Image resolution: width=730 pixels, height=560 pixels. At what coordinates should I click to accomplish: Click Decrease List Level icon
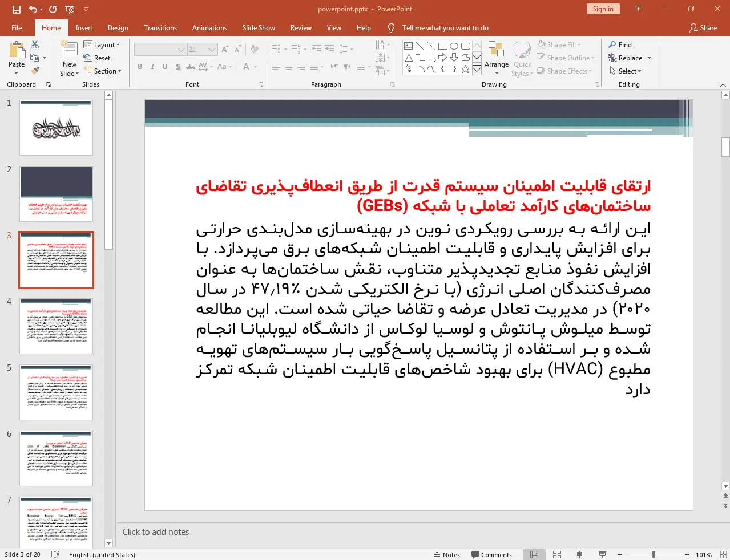(317, 49)
